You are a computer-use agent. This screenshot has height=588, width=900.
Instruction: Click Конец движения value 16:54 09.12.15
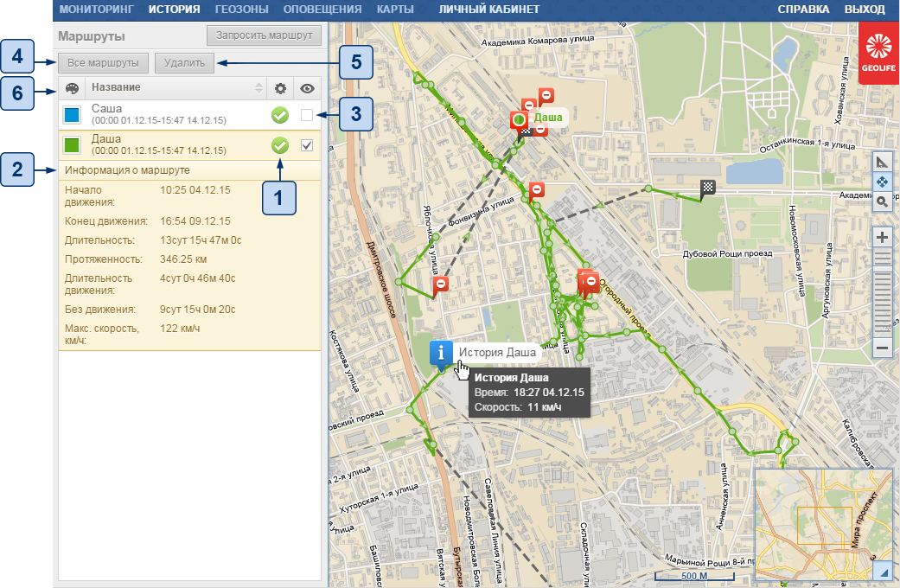click(x=195, y=221)
